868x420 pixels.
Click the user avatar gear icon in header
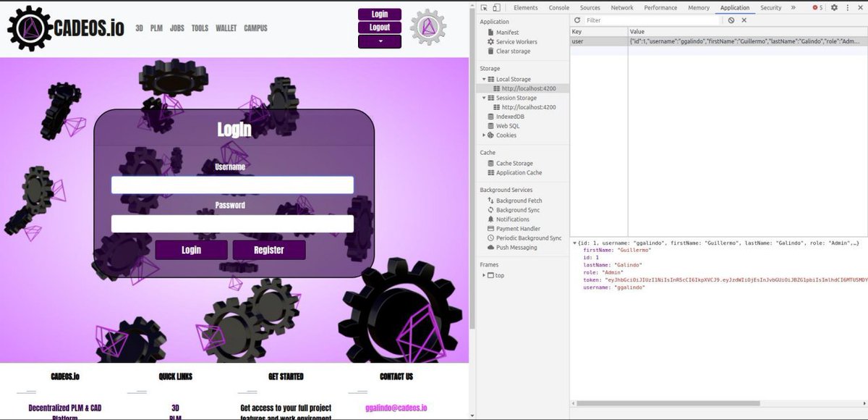pyautogui.click(x=428, y=28)
